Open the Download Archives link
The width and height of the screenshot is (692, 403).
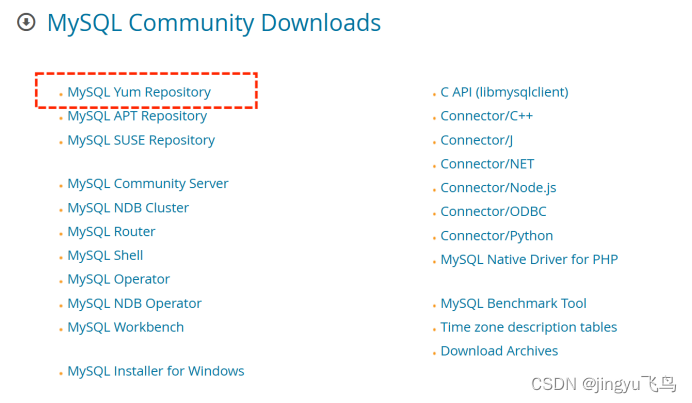(499, 351)
